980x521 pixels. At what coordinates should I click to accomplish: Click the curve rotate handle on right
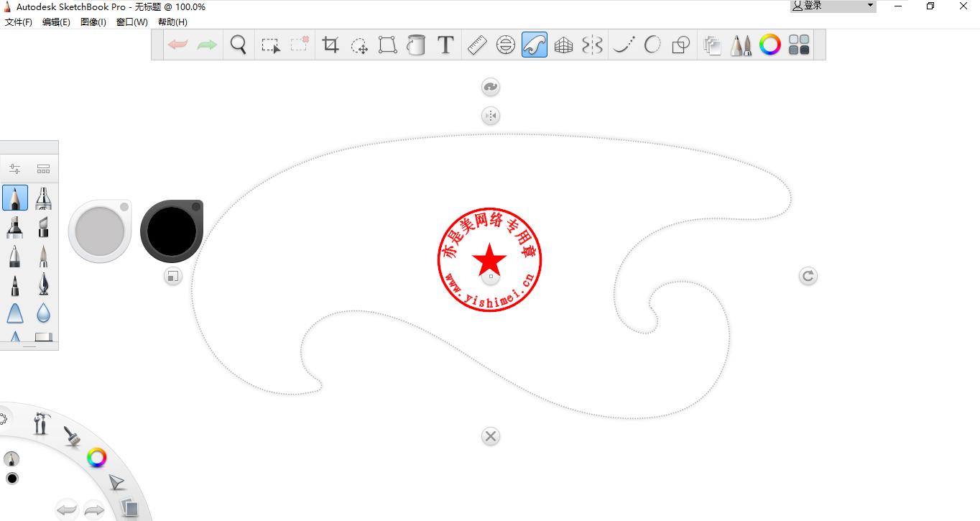pyautogui.click(x=808, y=276)
